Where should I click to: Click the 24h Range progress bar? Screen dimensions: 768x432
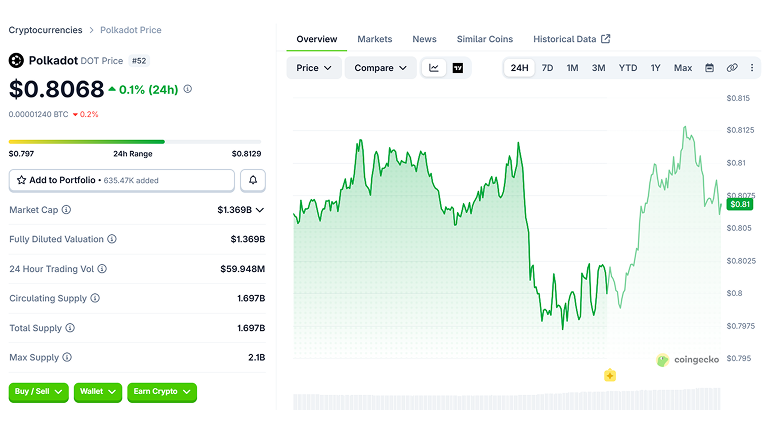pyautogui.click(x=135, y=142)
